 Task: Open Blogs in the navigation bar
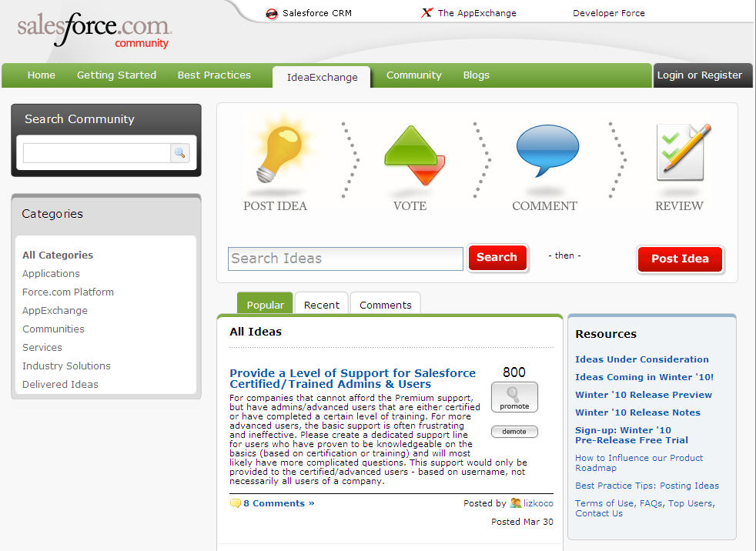click(477, 75)
